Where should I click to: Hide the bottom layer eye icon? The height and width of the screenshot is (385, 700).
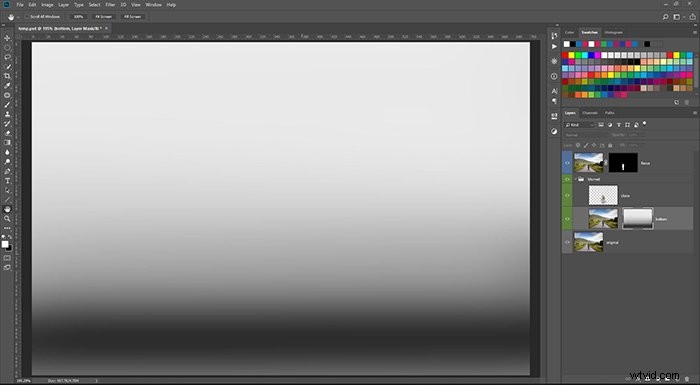[x=567, y=219]
